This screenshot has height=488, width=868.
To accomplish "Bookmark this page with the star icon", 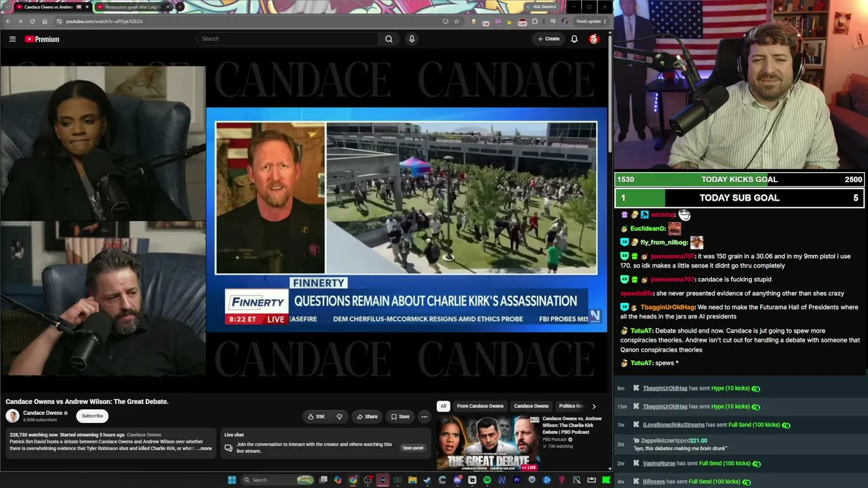I will pyautogui.click(x=456, y=21).
